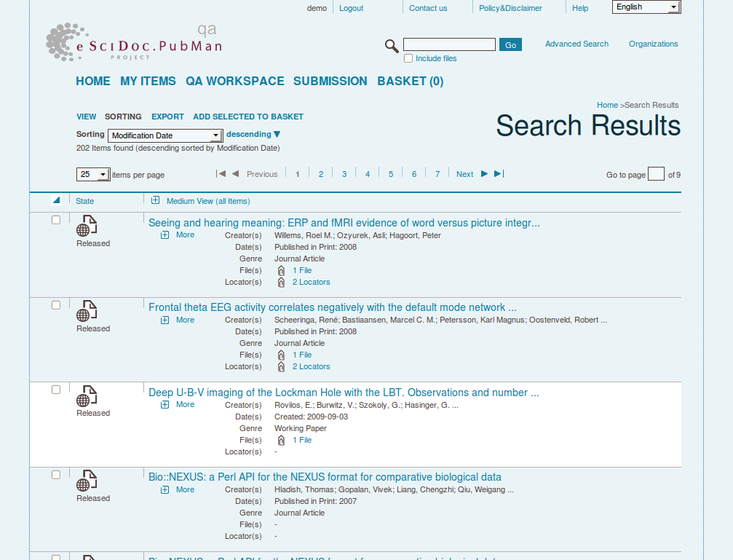
Task: Click the magnifying glass search icon
Action: click(392, 46)
